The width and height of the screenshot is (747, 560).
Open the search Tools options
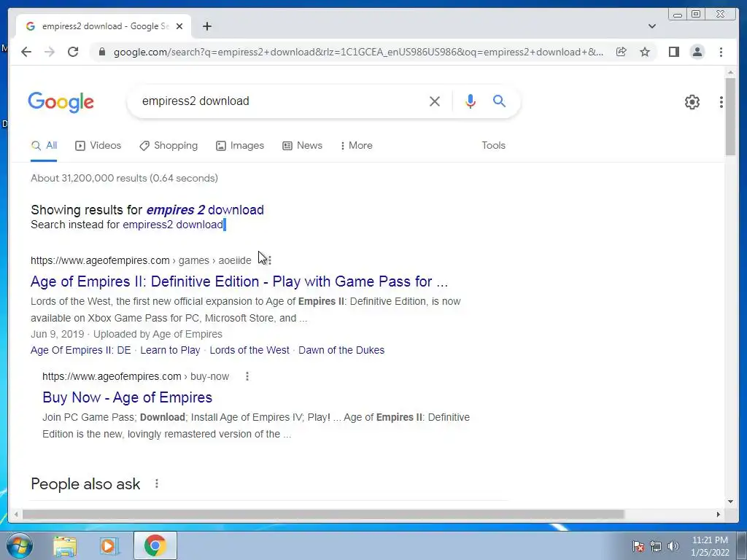494,146
